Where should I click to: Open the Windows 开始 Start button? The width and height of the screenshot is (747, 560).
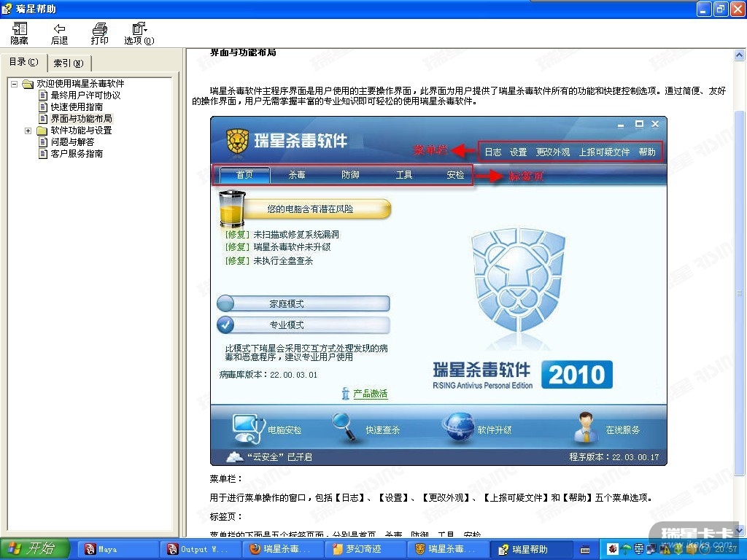click(x=34, y=549)
